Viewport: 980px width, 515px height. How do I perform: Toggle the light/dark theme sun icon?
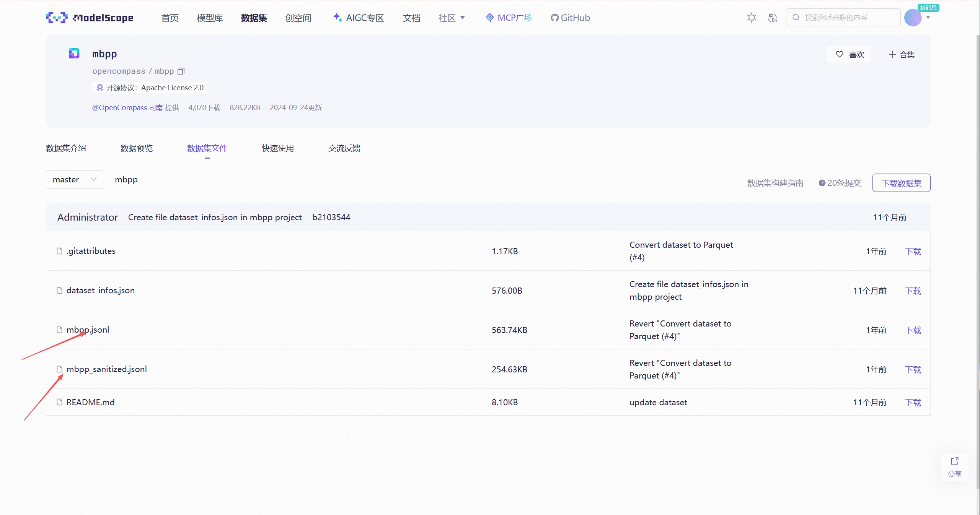click(752, 18)
